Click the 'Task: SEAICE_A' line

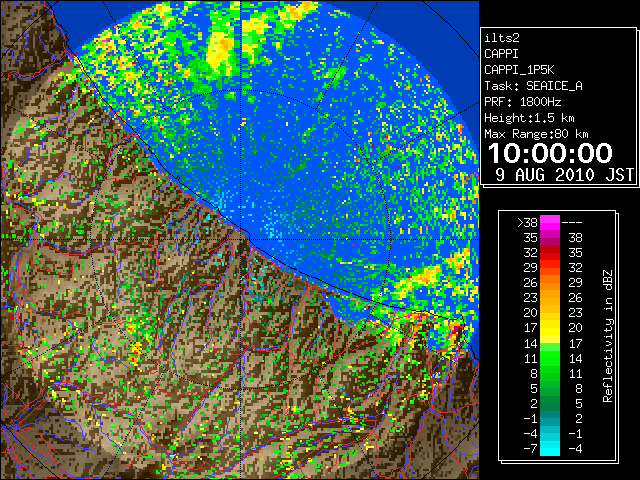tap(533, 86)
